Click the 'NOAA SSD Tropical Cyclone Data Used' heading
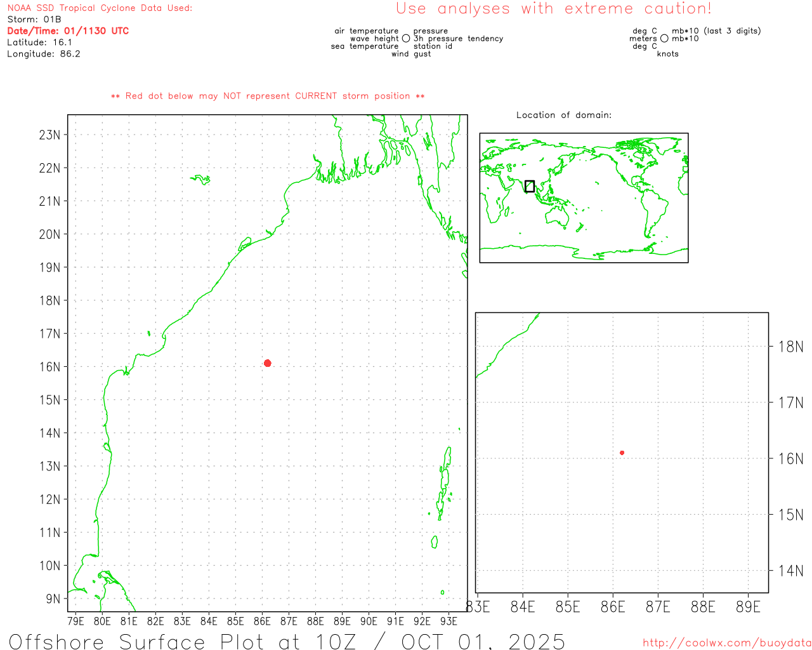 100,8
